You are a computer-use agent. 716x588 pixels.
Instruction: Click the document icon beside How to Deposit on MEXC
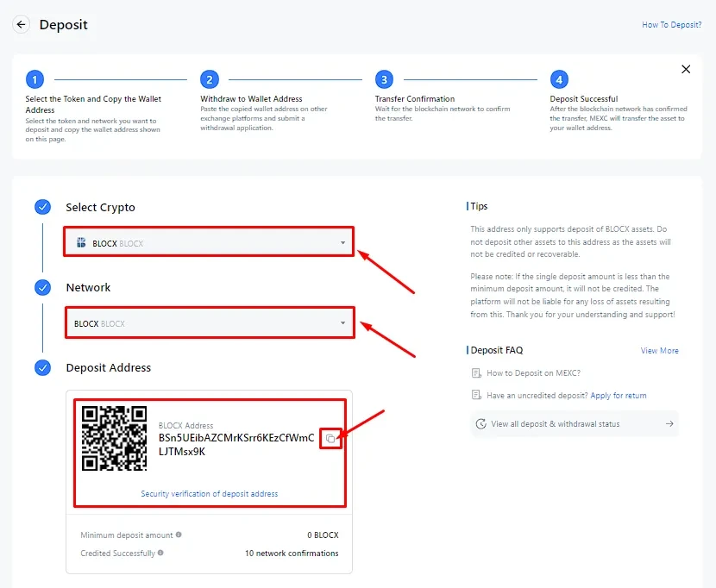(x=476, y=373)
